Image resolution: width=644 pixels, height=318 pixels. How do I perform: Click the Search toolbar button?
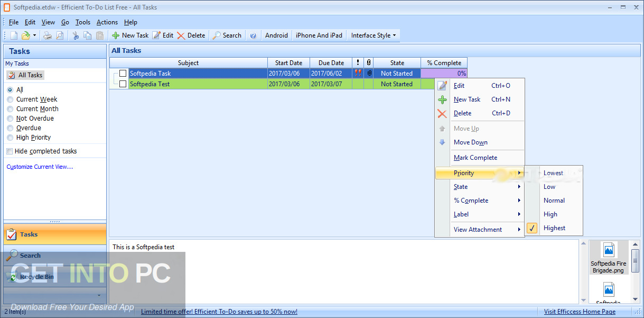coord(227,35)
